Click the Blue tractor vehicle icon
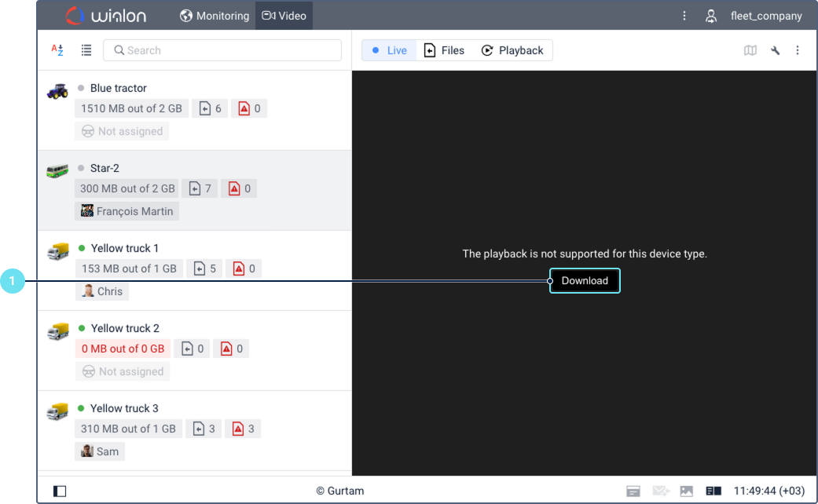818x504 pixels. coord(57,91)
